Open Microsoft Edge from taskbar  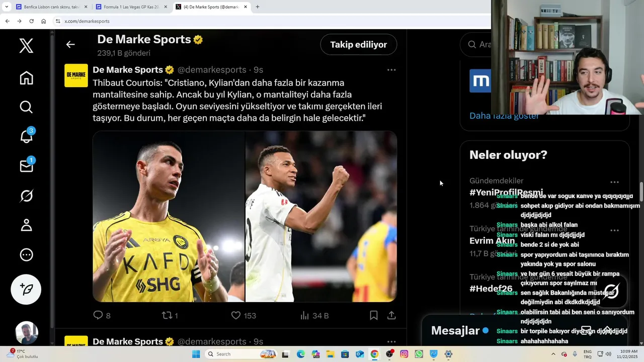300,354
